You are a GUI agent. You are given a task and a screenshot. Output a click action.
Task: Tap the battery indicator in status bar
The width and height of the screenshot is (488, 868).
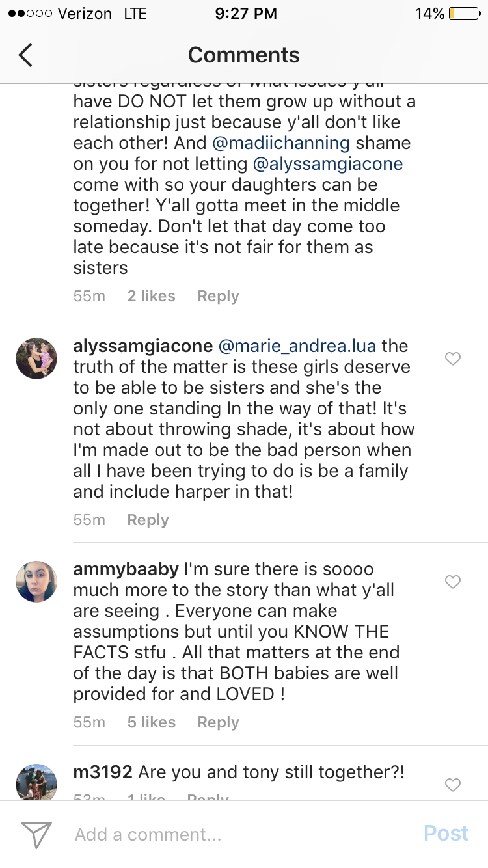(x=464, y=14)
